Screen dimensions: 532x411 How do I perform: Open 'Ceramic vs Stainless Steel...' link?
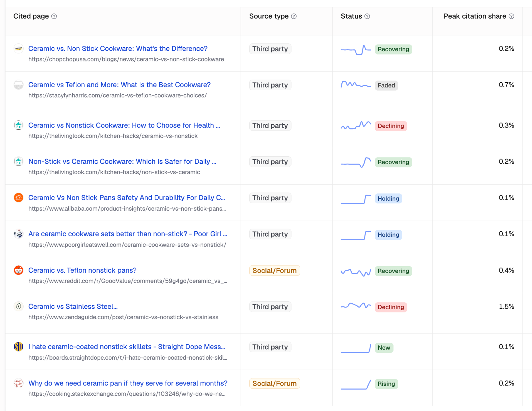pyautogui.click(x=73, y=306)
